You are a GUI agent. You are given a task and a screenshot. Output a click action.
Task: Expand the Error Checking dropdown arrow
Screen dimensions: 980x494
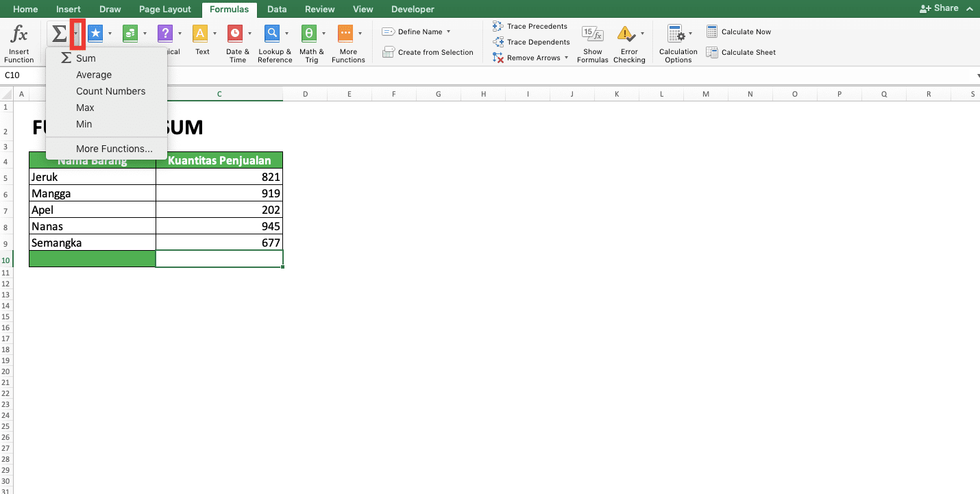tap(642, 33)
